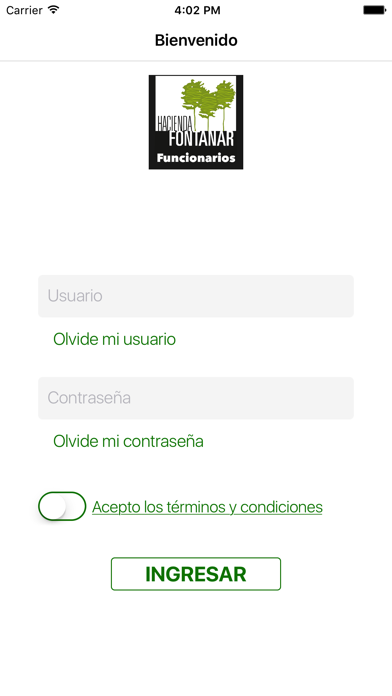
Task: Focus the Contraseña input field
Action: pos(196,398)
